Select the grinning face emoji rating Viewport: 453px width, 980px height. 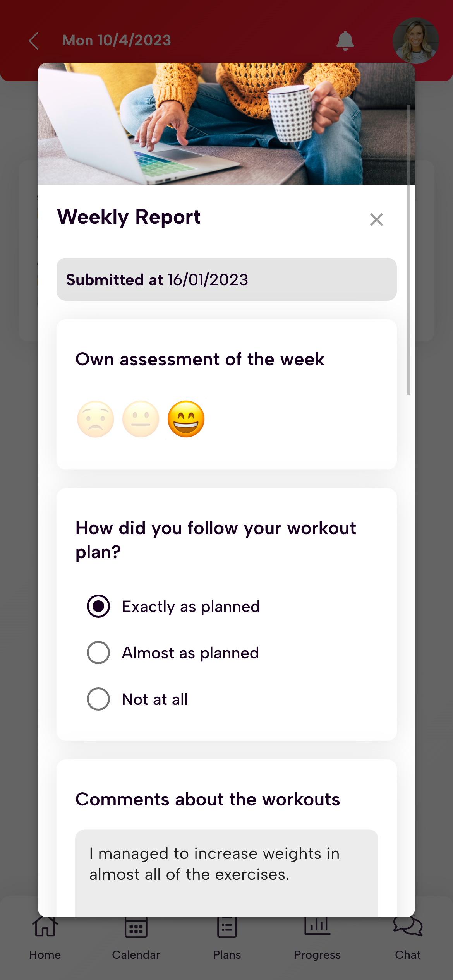186,419
